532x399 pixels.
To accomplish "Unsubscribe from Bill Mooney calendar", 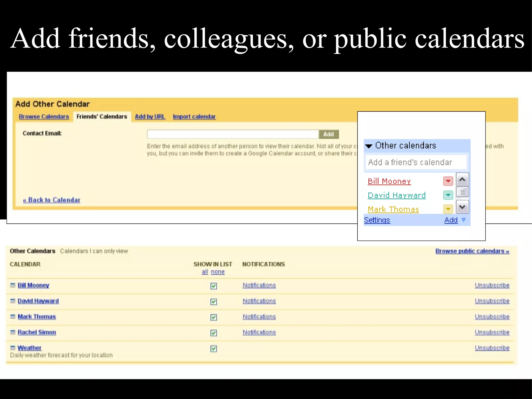I will 492,285.
